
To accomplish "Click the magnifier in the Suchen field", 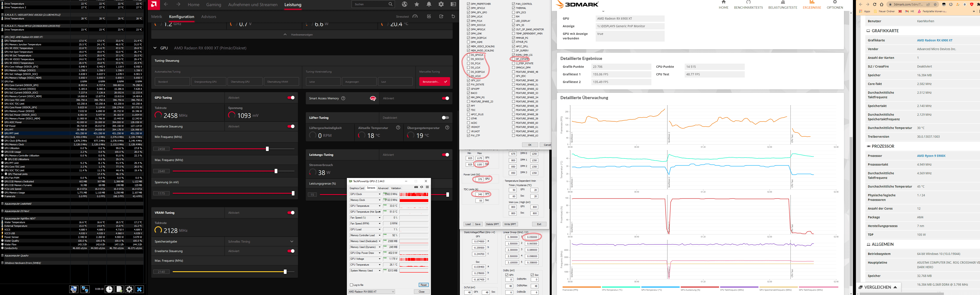I will (x=390, y=4).
